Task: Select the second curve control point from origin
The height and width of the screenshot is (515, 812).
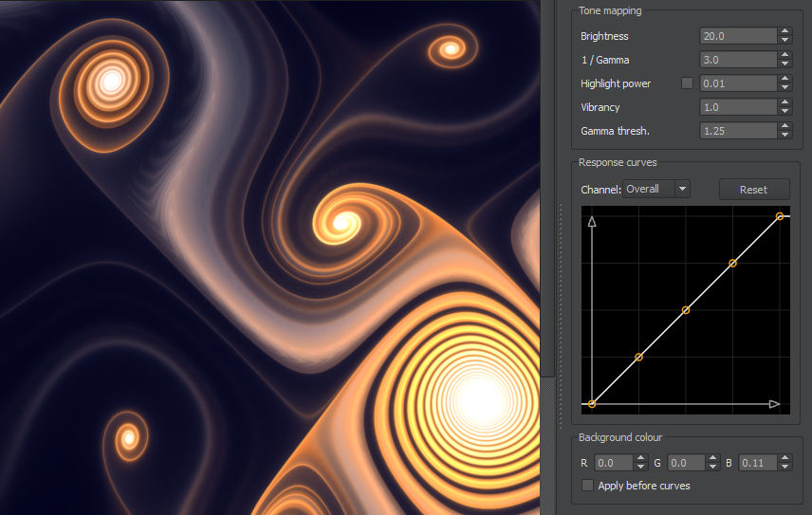Action: (639, 358)
